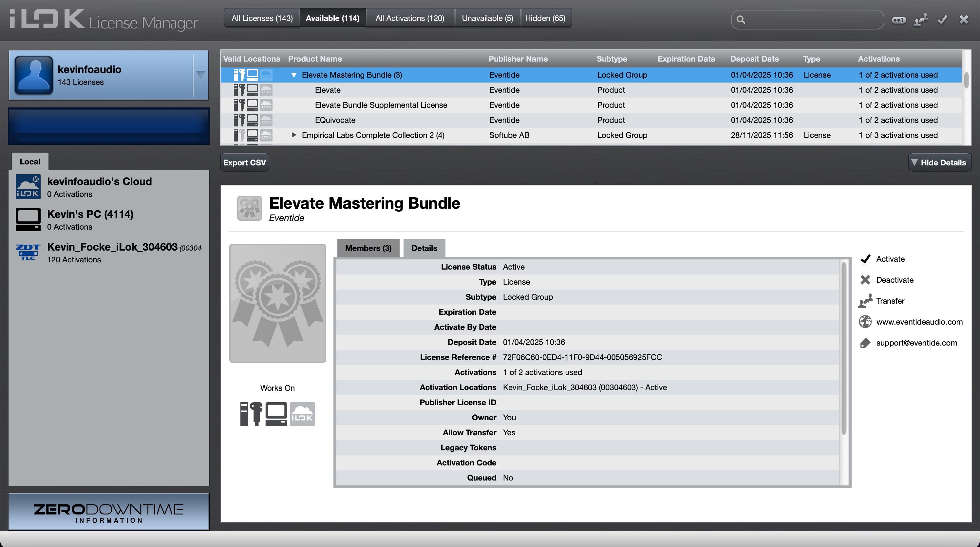Image resolution: width=980 pixels, height=547 pixels.
Task: Sort by Expiration Date column header
Action: pyautogui.click(x=686, y=59)
